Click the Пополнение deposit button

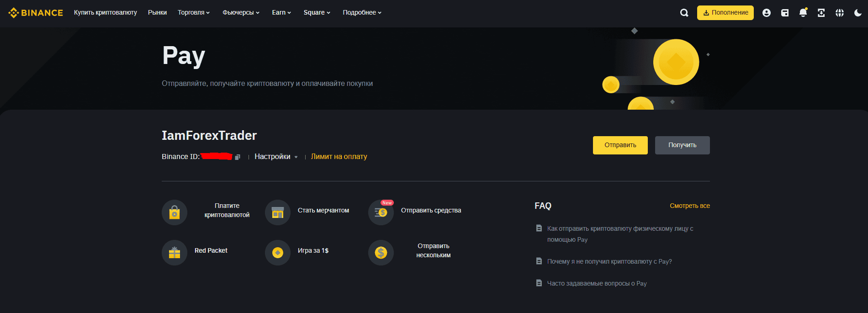point(725,13)
